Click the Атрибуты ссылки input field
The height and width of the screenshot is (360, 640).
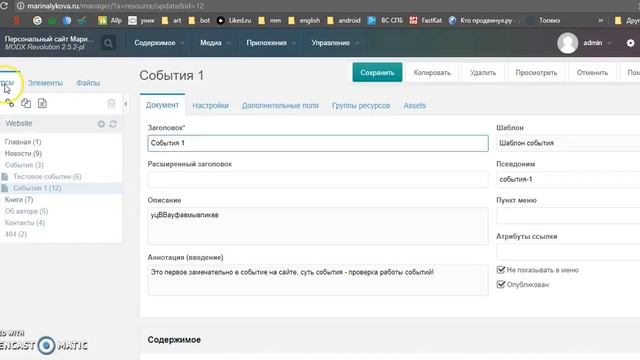click(568, 252)
